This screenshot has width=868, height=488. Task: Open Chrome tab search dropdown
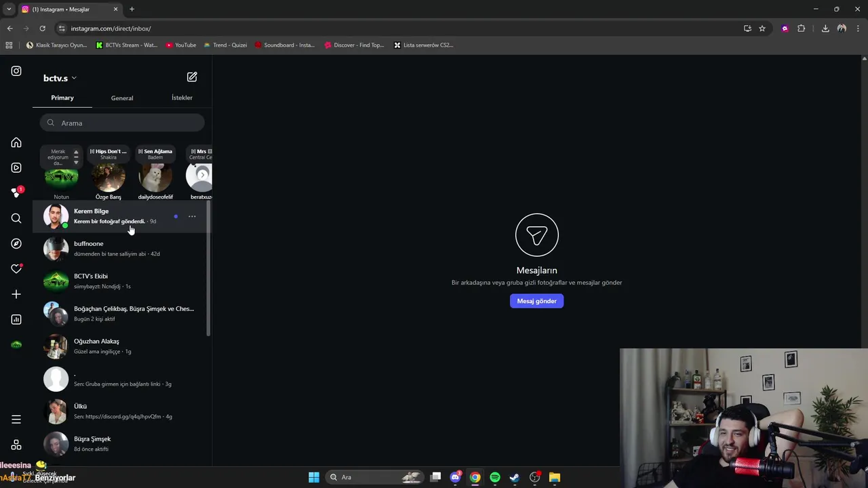(x=9, y=9)
